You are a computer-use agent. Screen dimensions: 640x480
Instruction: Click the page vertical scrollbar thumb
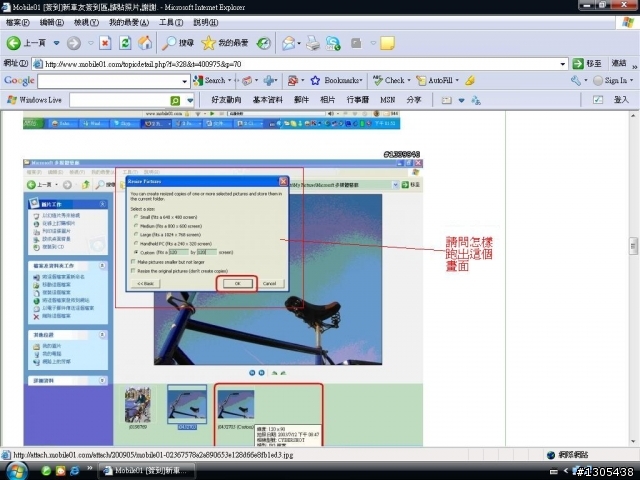point(633,246)
